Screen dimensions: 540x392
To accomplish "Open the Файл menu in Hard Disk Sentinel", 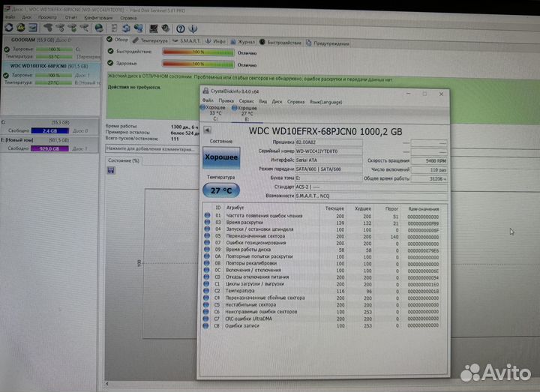I will click(10, 16).
